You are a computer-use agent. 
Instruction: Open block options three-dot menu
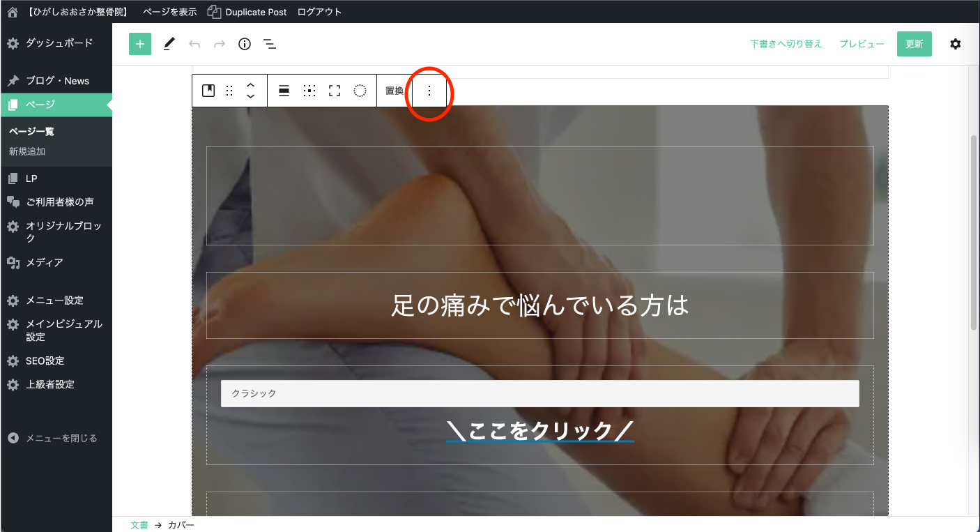(429, 91)
